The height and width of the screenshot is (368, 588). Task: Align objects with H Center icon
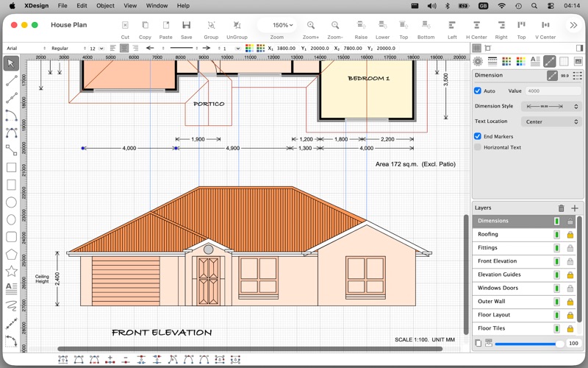[476, 25]
